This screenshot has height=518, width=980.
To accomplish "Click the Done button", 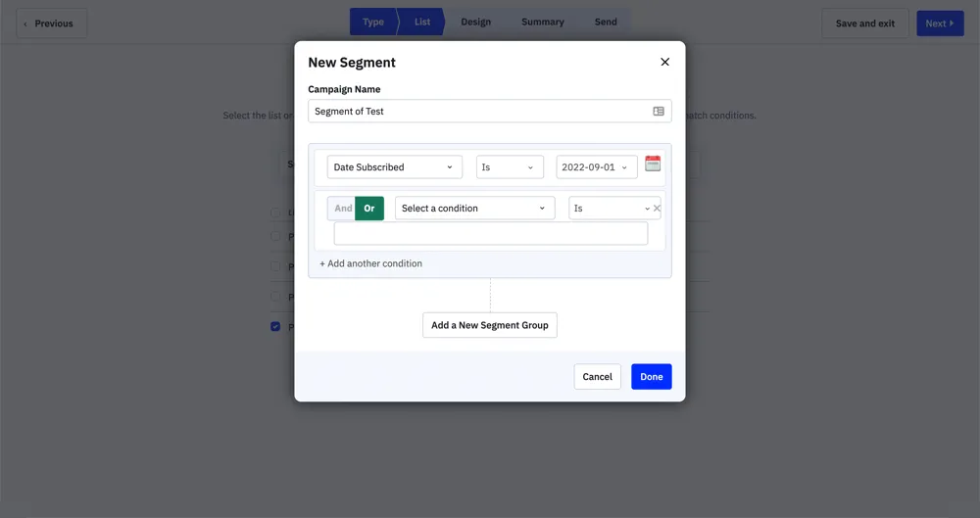I will 651,377.
